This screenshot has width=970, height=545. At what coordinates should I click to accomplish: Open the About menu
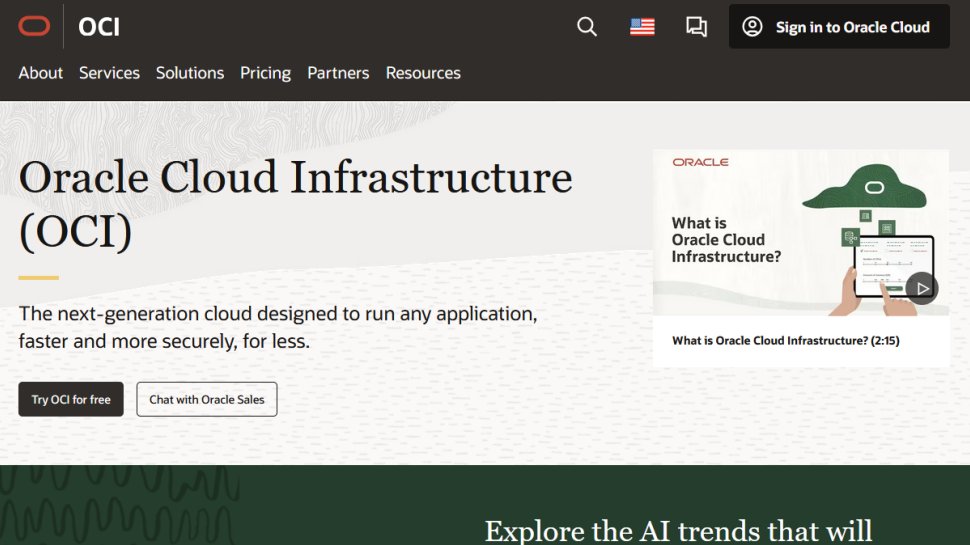point(41,73)
